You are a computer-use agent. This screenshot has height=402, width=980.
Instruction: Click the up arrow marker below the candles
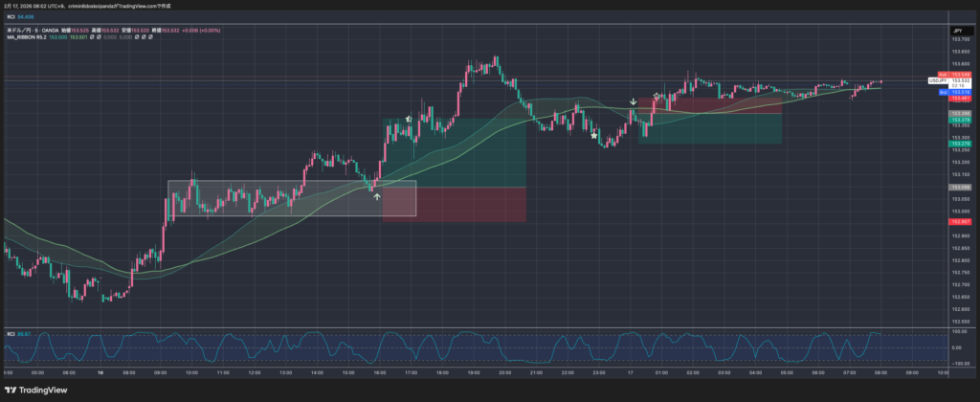tap(377, 196)
